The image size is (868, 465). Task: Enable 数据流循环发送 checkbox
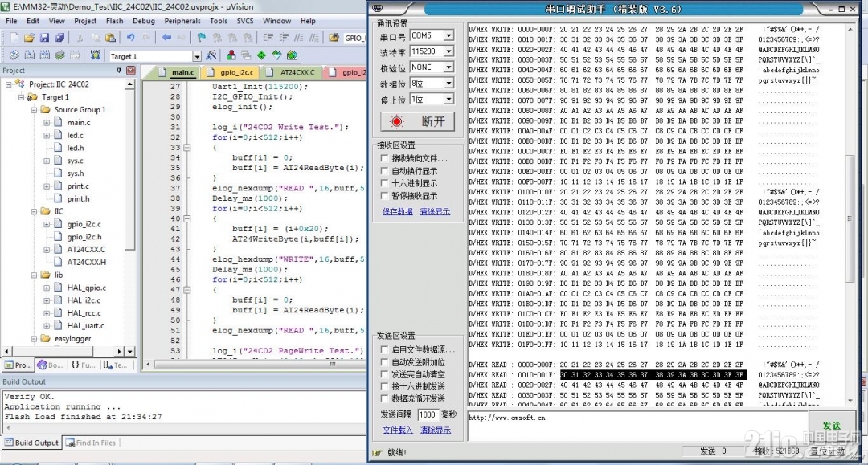[x=385, y=398]
